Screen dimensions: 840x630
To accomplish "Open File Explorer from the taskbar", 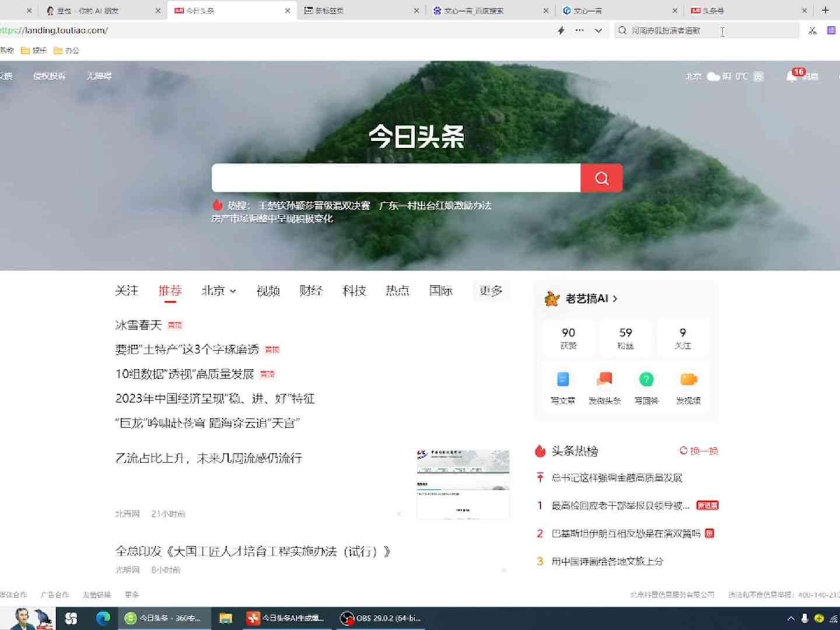I will [226, 618].
